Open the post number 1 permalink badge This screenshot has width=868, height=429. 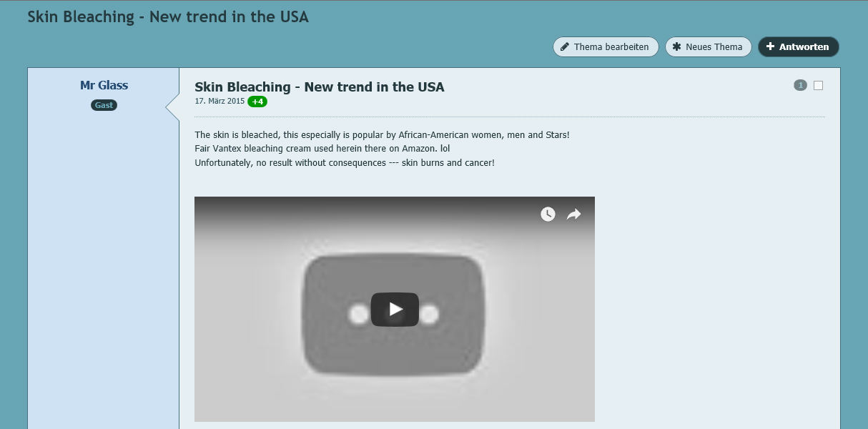click(800, 86)
